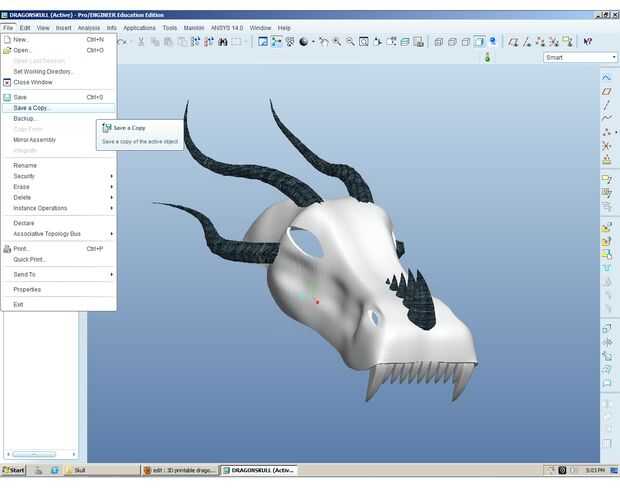Open the ANSYS 14.0 menu
The width and height of the screenshot is (620, 496).
point(227,28)
